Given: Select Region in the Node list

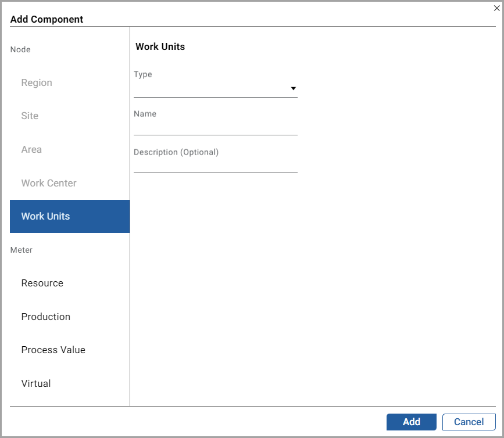Looking at the screenshot, I should point(37,83).
